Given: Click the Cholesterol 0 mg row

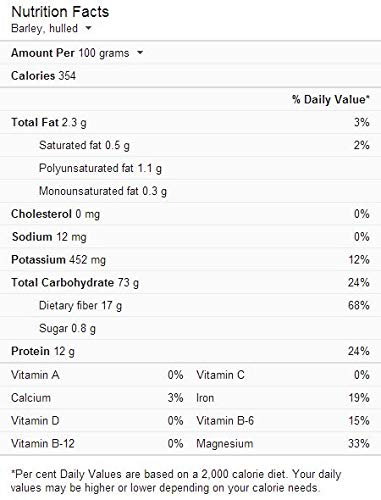Looking at the screenshot, I should (190, 214).
